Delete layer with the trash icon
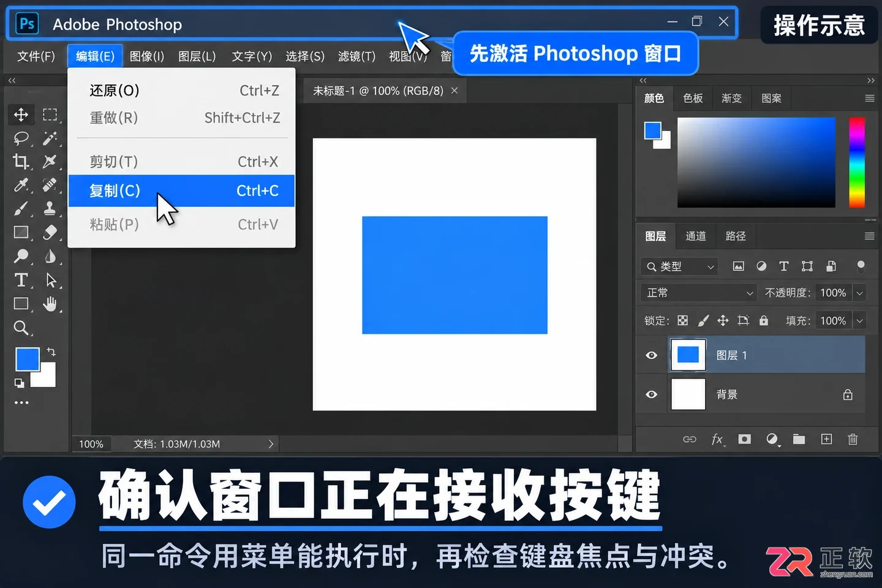882x588 pixels. tap(853, 439)
